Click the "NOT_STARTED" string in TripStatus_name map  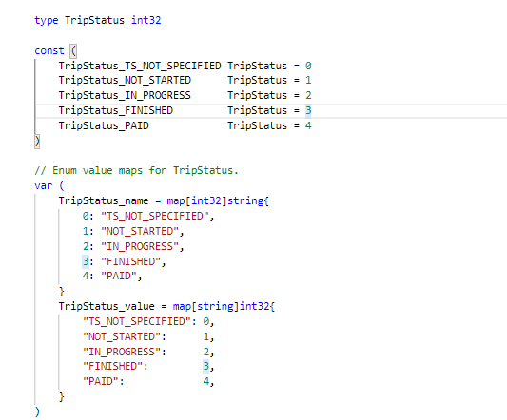140,231
